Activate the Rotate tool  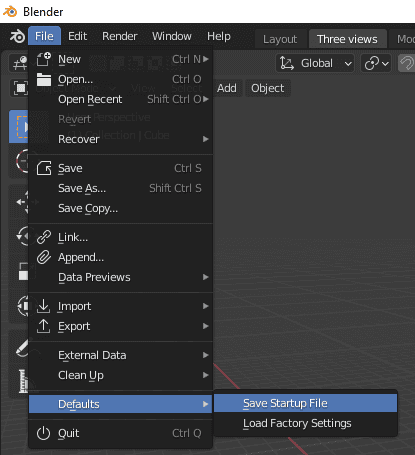22,236
